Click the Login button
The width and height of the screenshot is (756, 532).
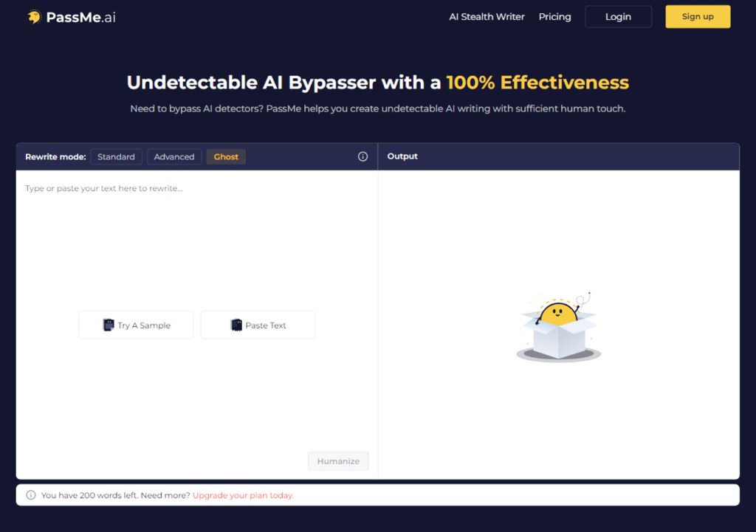tap(618, 16)
